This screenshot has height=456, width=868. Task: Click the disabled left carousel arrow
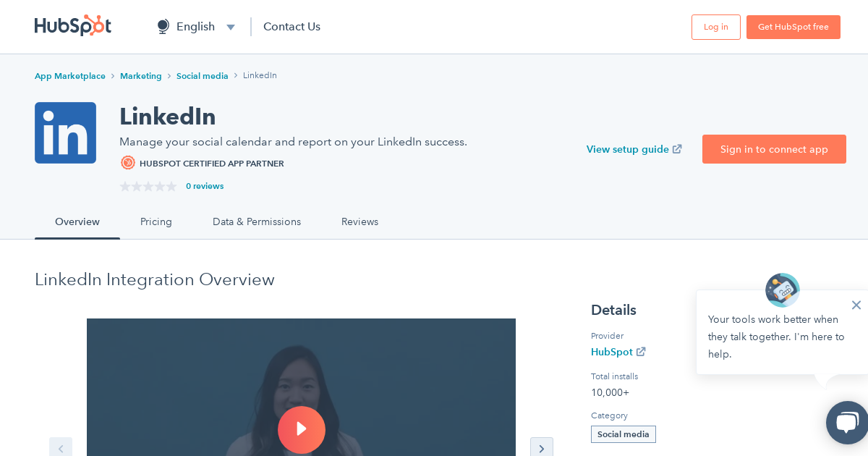pyautogui.click(x=61, y=448)
